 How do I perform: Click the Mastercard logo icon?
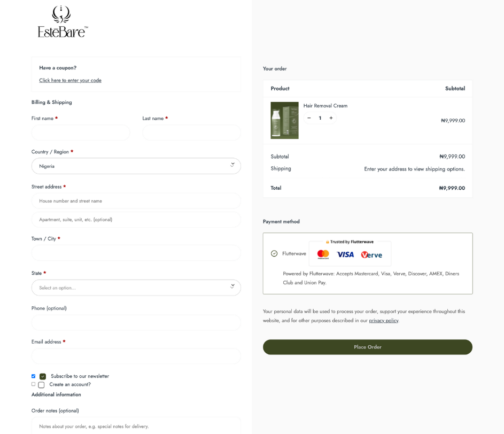coord(323,254)
